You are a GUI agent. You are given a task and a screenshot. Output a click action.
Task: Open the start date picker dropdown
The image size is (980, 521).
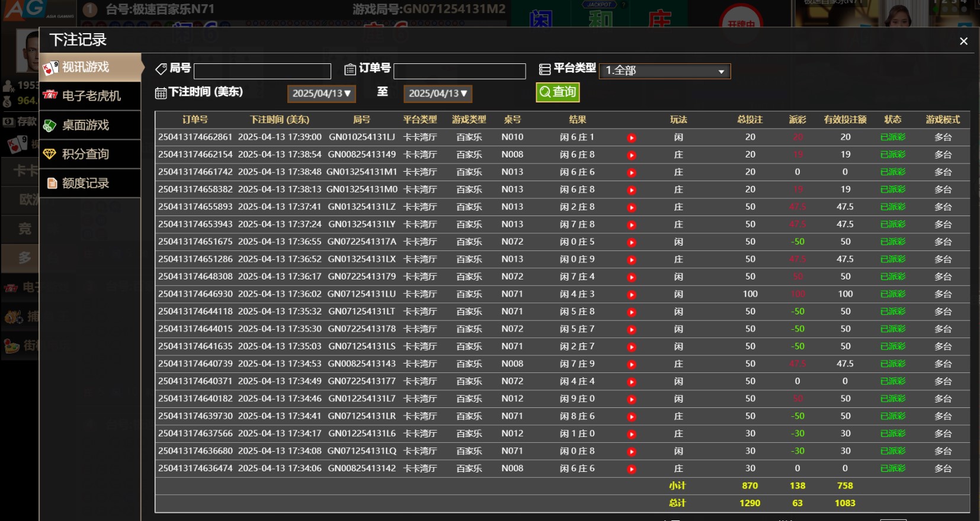pos(321,94)
